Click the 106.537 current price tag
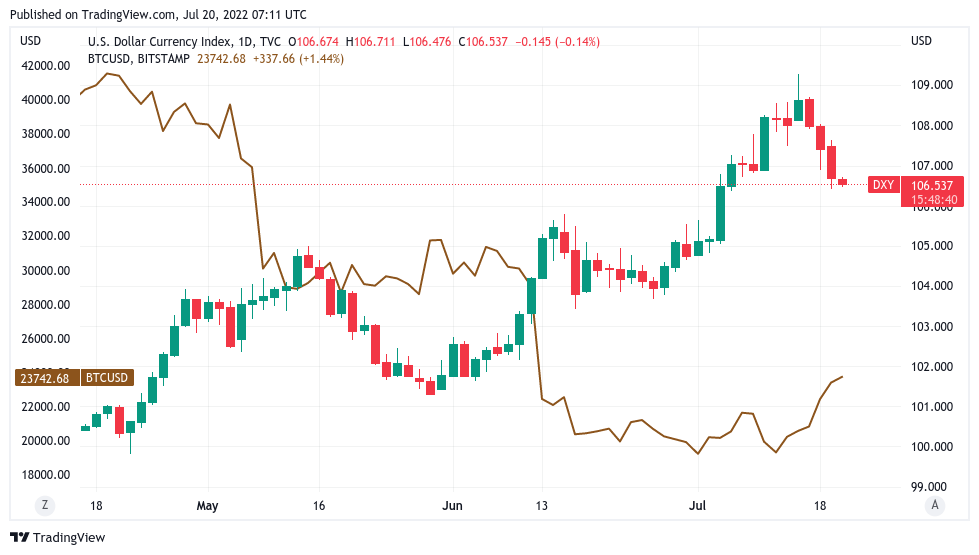Screen dimensions: 979x555 (934, 185)
